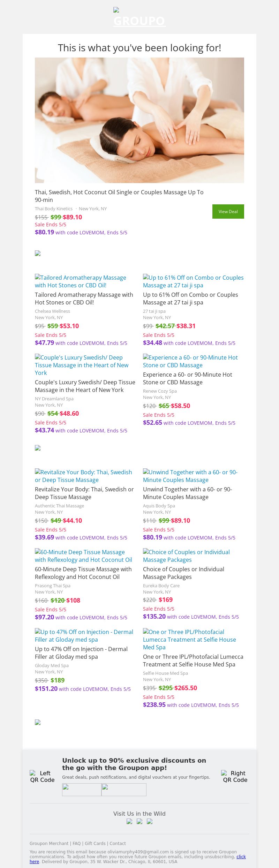Open the last social icon under Visit Us
Viewport: 279px width, 868px height.
coord(150,821)
